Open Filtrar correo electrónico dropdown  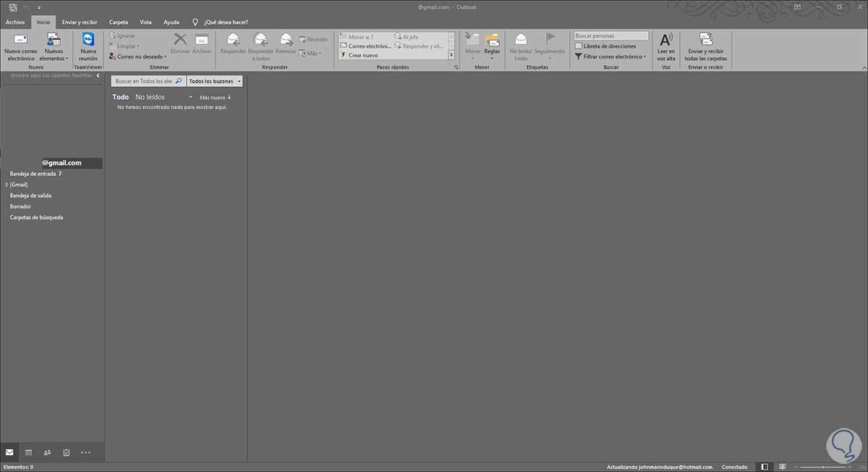coord(610,56)
